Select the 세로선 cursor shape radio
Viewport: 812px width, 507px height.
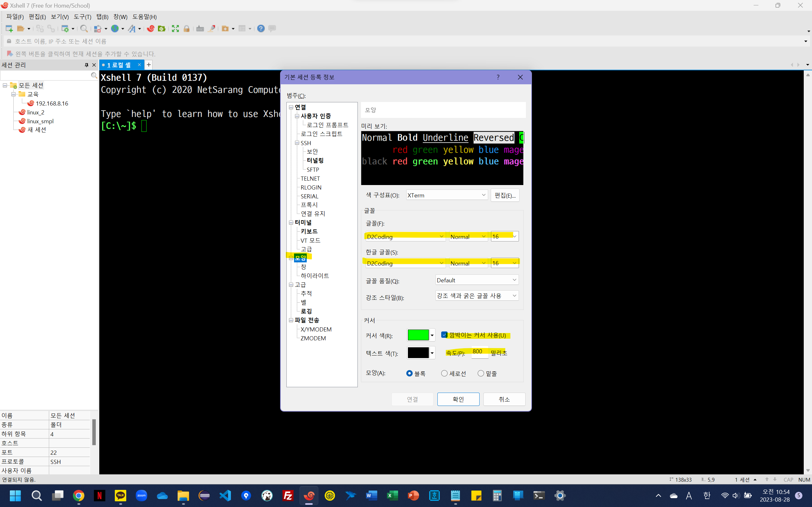click(444, 373)
